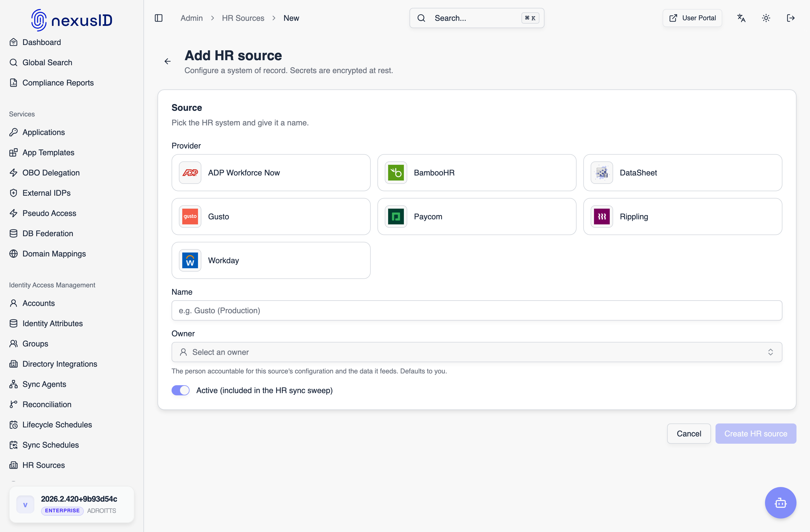Select BambooHR as provider
This screenshot has width=810, height=532.
coord(477,172)
